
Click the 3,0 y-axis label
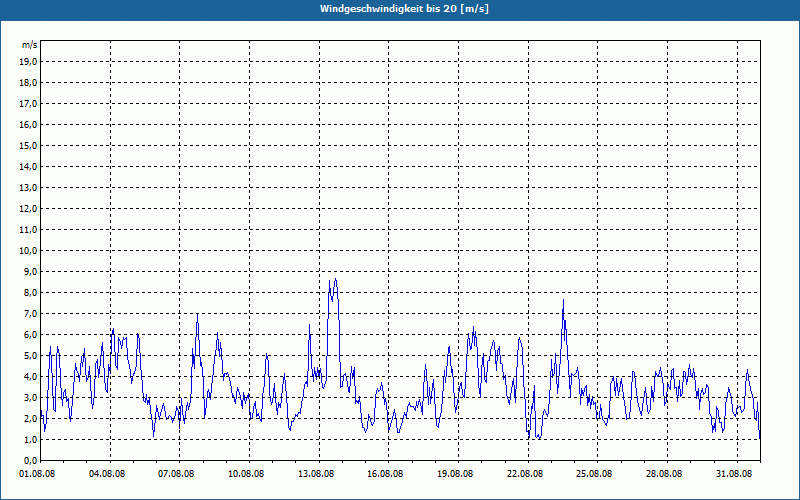pos(30,397)
